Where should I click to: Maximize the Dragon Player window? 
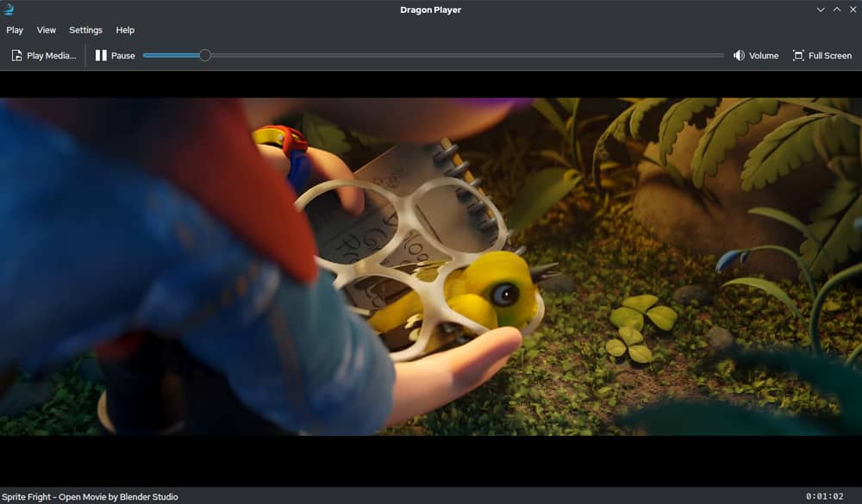[837, 9]
